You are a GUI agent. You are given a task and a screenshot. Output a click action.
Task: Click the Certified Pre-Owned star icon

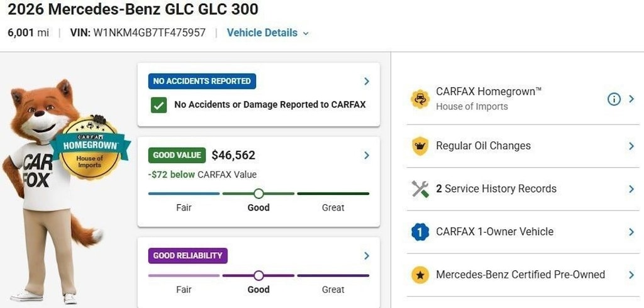[x=420, y=275]
